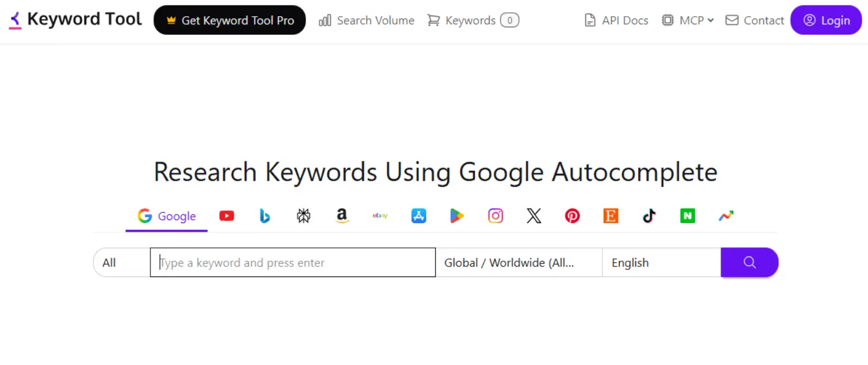868x365 pixels.
Task: Open the Global / Worldwide location dropdown
Action: (519, 262)
